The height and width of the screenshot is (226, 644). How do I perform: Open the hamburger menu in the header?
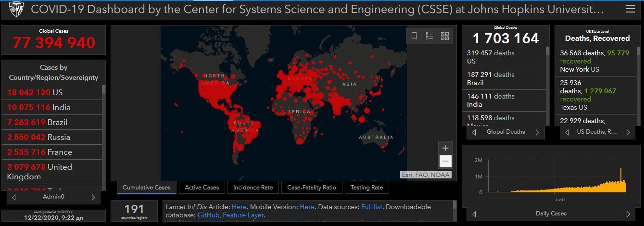tap(630, 9)
